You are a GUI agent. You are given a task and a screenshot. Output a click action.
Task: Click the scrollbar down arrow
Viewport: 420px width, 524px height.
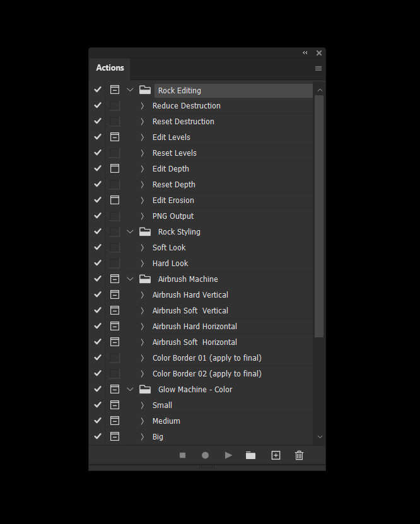[x=320, y=437]
